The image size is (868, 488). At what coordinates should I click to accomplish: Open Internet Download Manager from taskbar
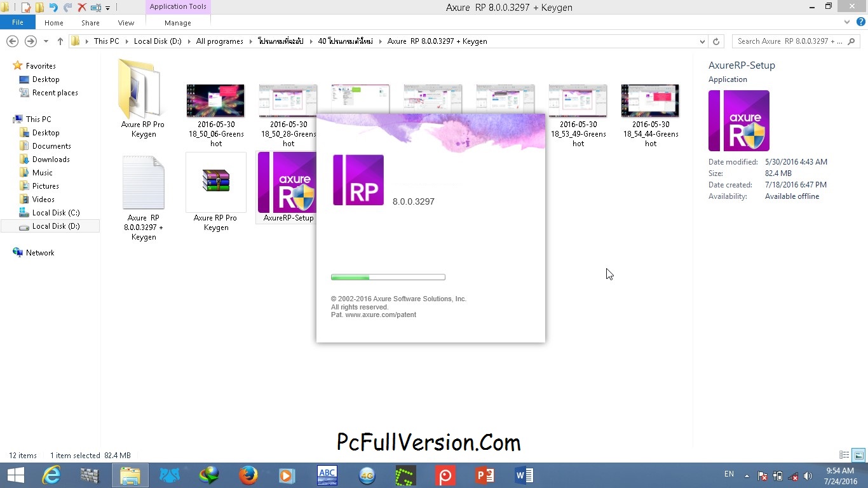coord(209,475)
